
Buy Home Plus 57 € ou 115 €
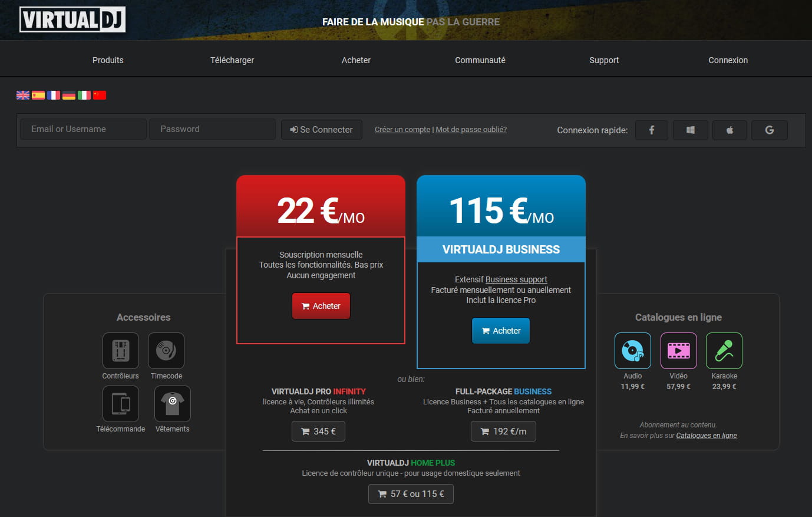411,494
